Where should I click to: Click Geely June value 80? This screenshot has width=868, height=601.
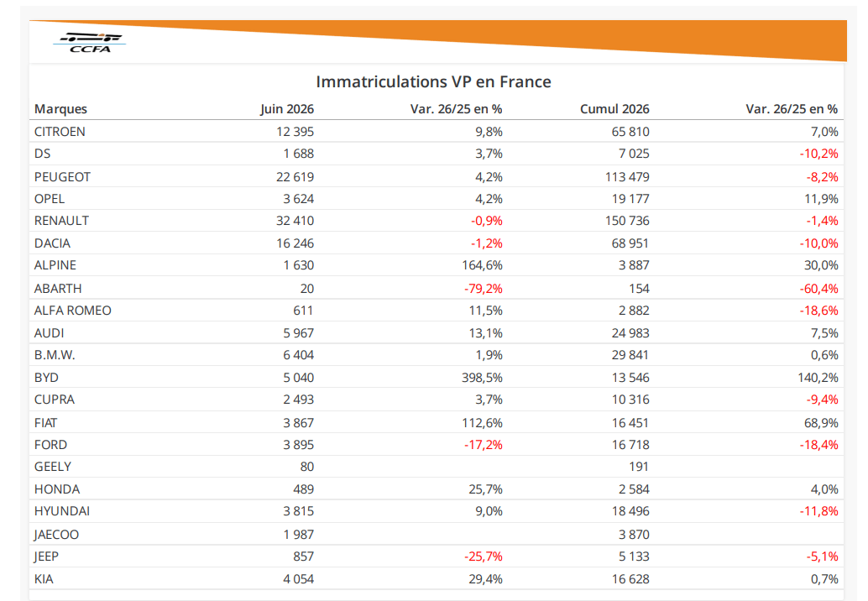[307, 467]
